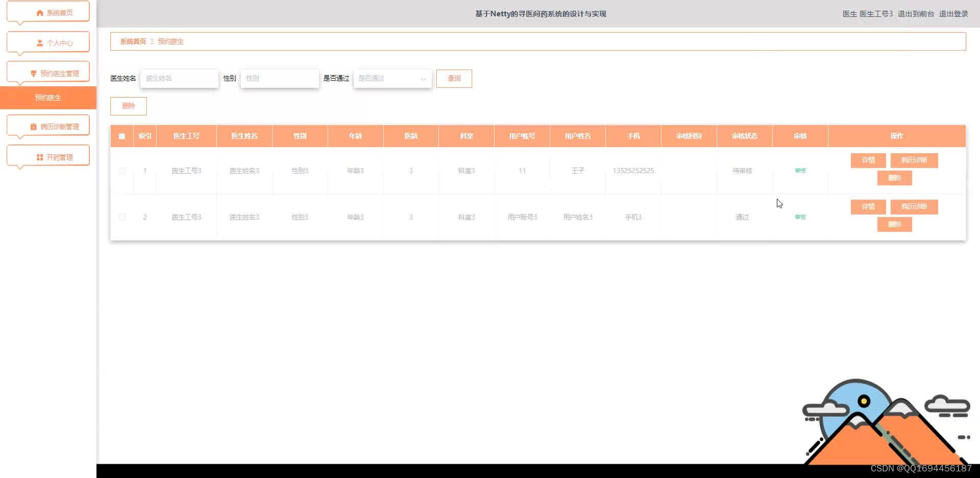The image size is (980, 478).
Task: Click 删除 in the 用户姓名3 row
Action: (x=895, y=225)
